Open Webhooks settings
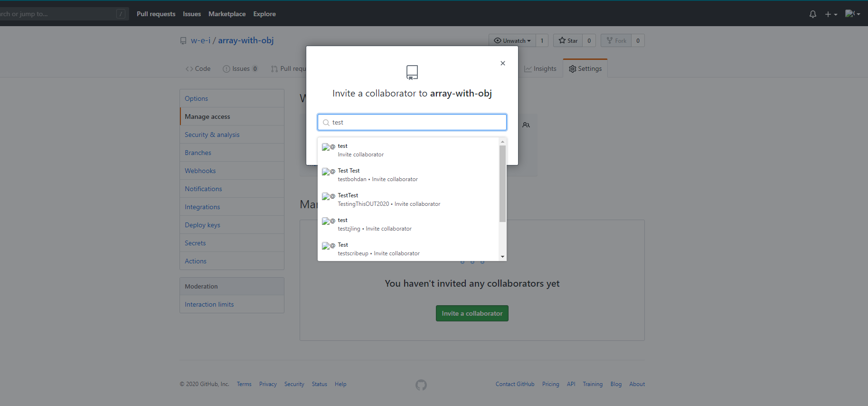This screenshot has width=868, height=406. (232, 171)
